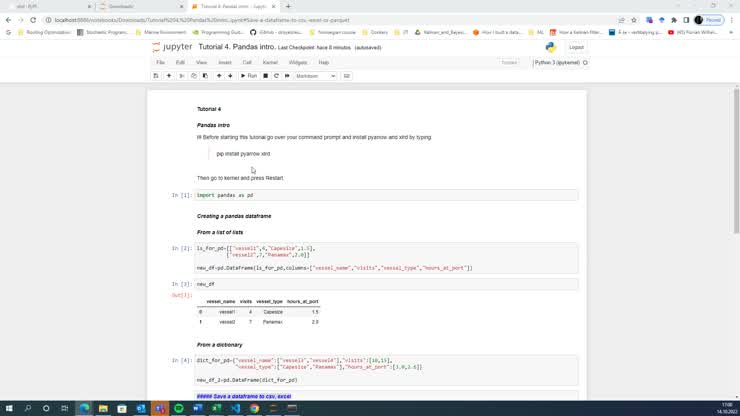Run the selected cell
Image resolution: width=740 pixels, height=416 pixels.
coord(249,76)
